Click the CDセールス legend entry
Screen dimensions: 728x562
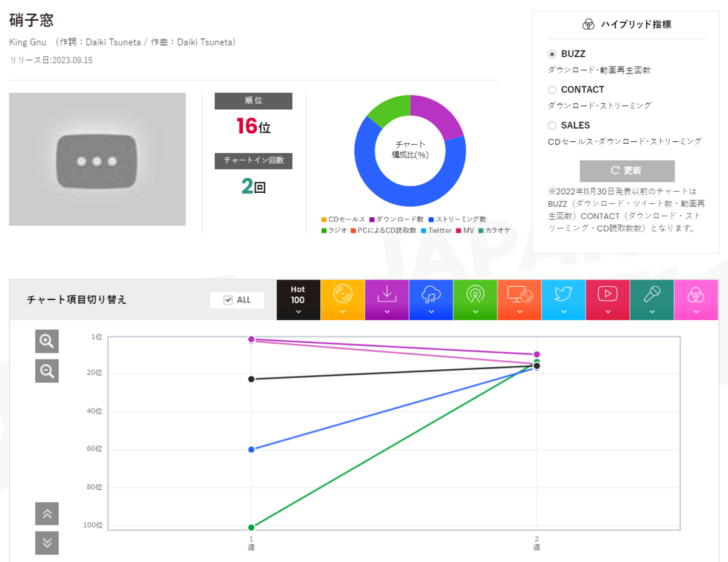pos(343,219)
